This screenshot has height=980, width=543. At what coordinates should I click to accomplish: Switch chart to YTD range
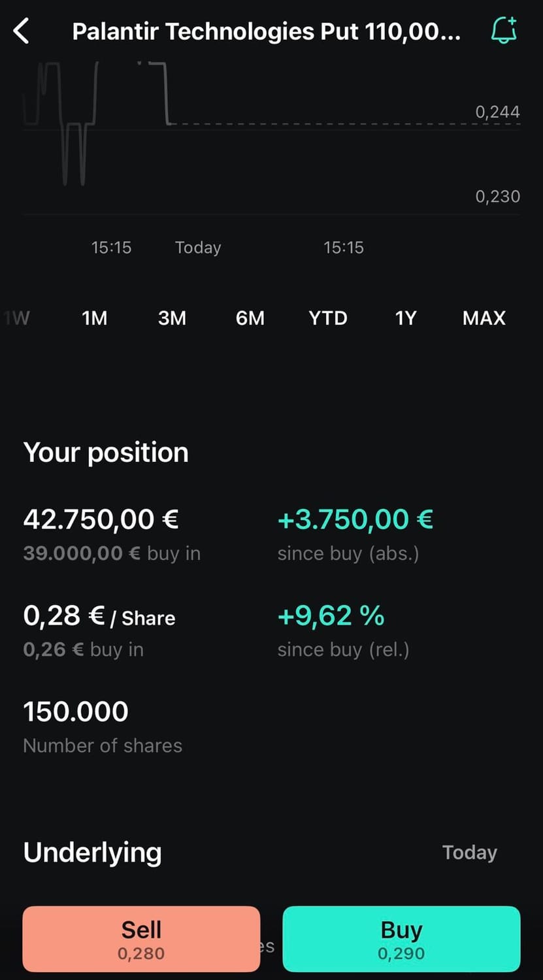click(x=328, y=318)
